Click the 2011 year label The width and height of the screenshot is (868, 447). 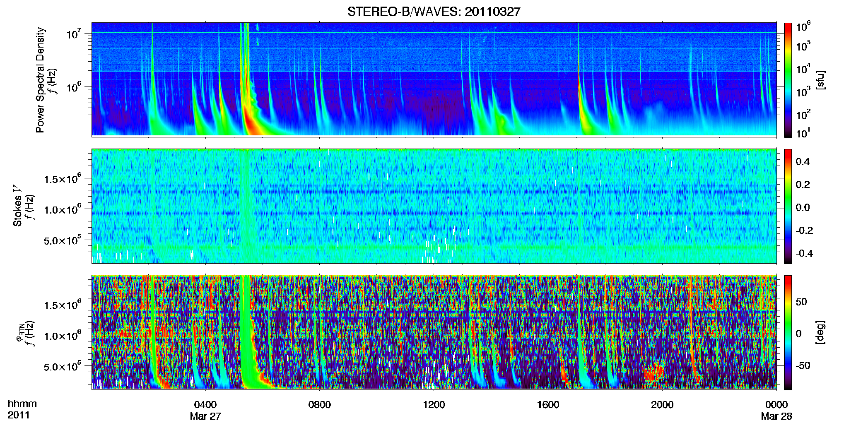pos(19,415)
